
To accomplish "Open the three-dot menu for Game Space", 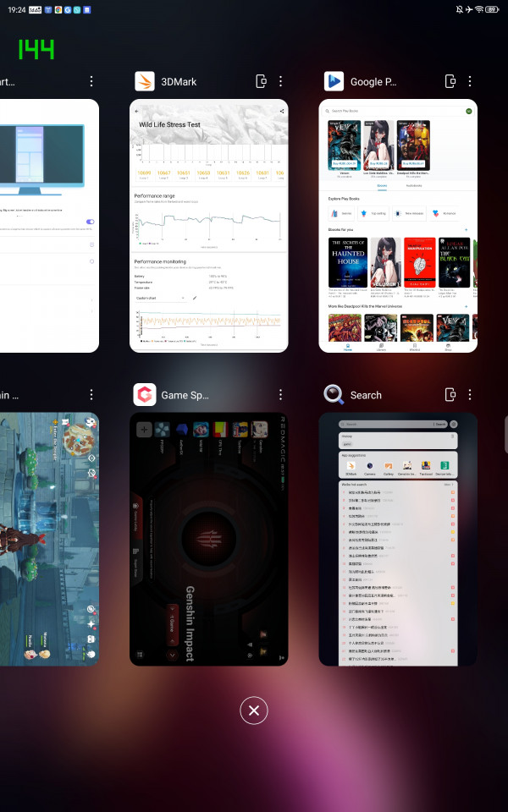I will pos(280,395).
